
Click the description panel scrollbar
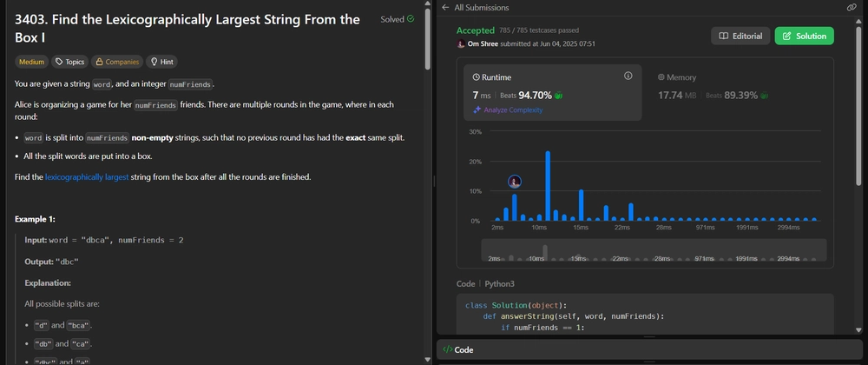pyautogui.click(x=427, y=39)
